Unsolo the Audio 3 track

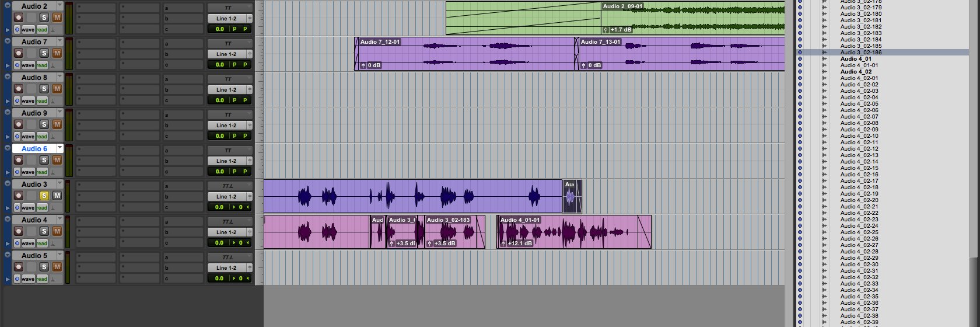(x=44, y=196)
